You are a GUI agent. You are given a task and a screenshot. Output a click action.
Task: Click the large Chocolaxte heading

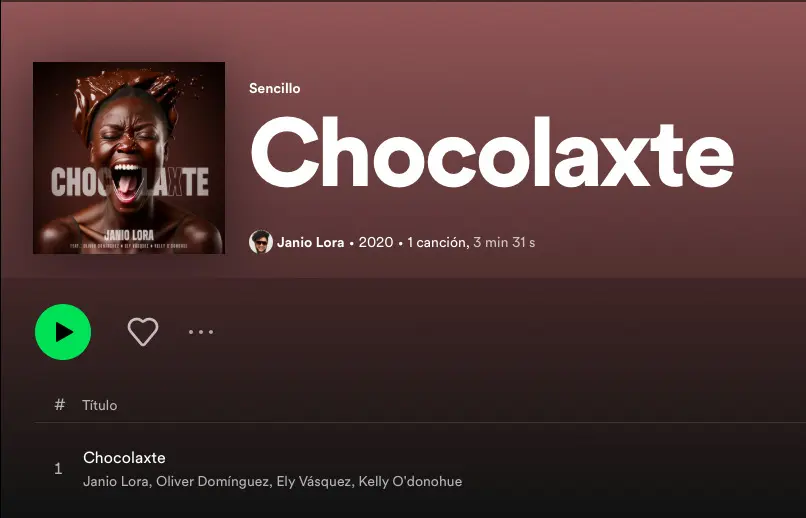click(x=492, y=152)
